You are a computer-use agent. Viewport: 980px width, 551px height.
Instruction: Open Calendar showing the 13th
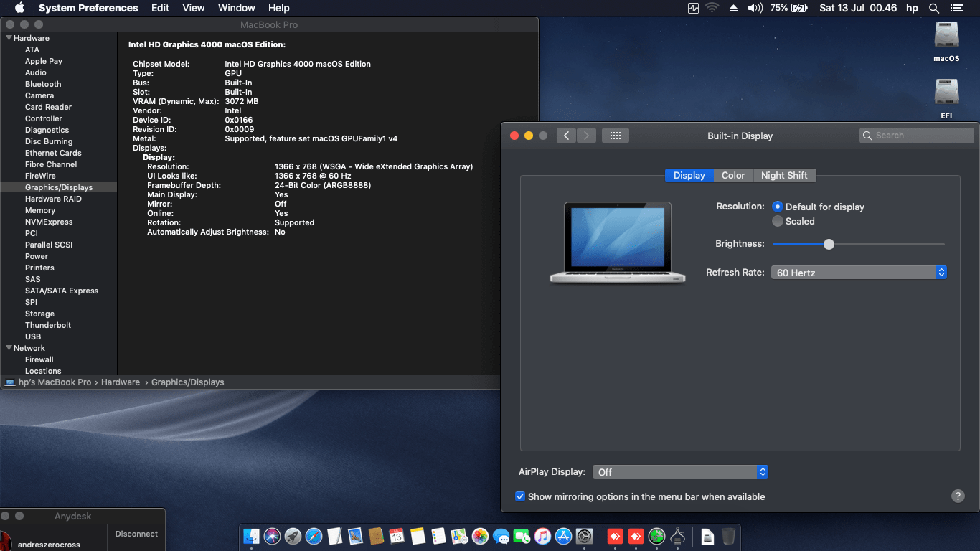(x=398, y=536)
